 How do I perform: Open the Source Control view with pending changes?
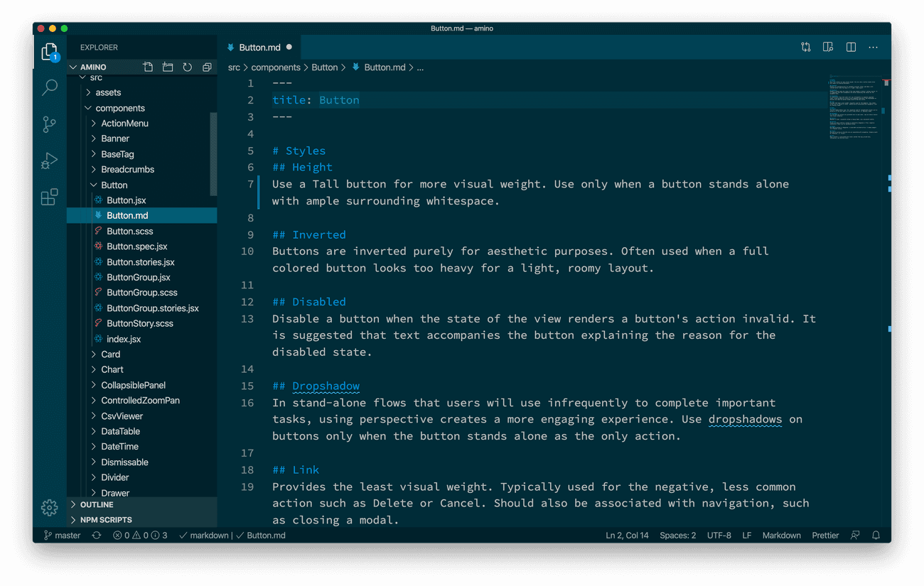click(x=48, y=124)
